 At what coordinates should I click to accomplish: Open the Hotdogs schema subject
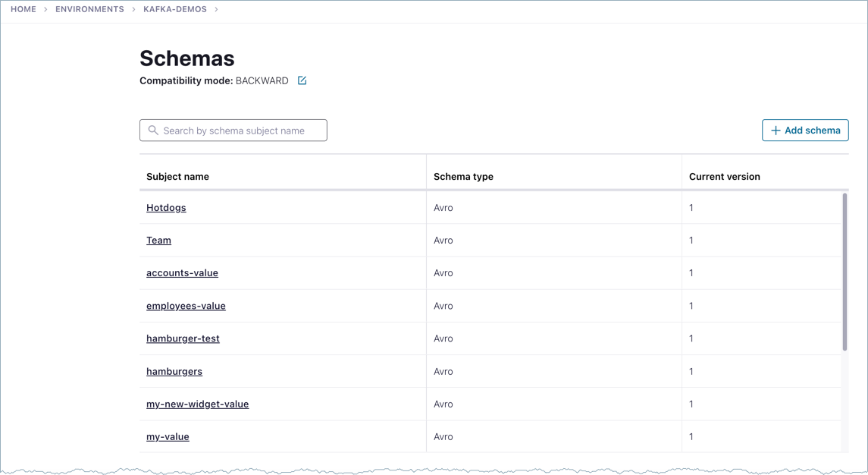pyautogui.click(x=166, y=207)
